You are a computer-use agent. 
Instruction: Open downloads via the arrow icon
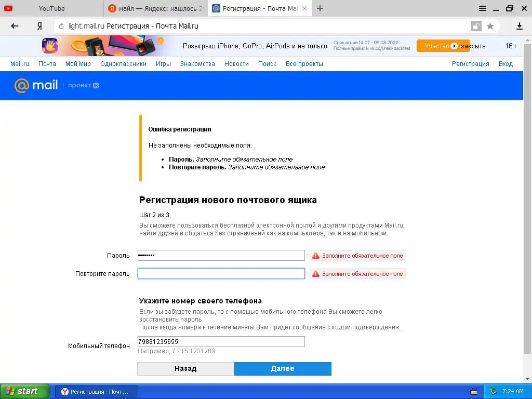click(x=519, y=26)
